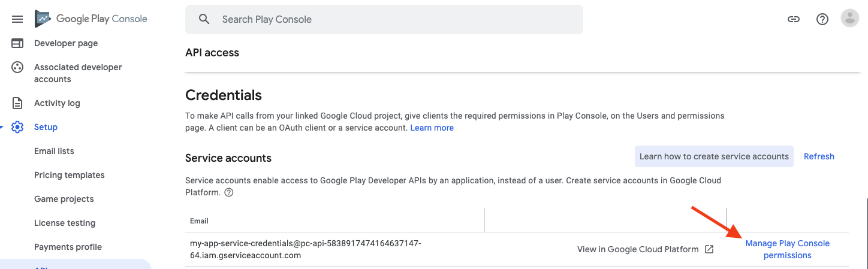Open License testing settings

click(65, 223)
